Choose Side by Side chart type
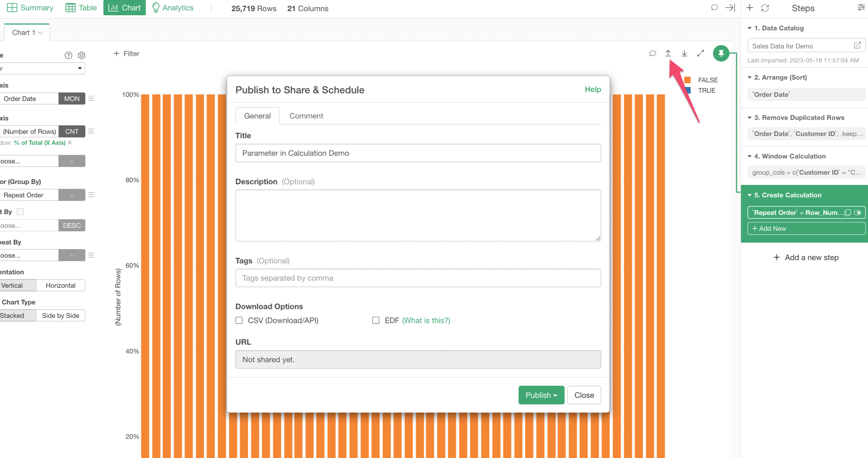868x458 pixels. [61, 315]
